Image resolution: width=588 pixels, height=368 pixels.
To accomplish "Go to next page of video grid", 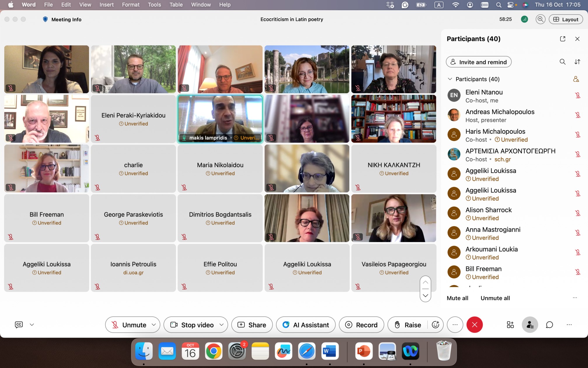I will click(425, 296).
